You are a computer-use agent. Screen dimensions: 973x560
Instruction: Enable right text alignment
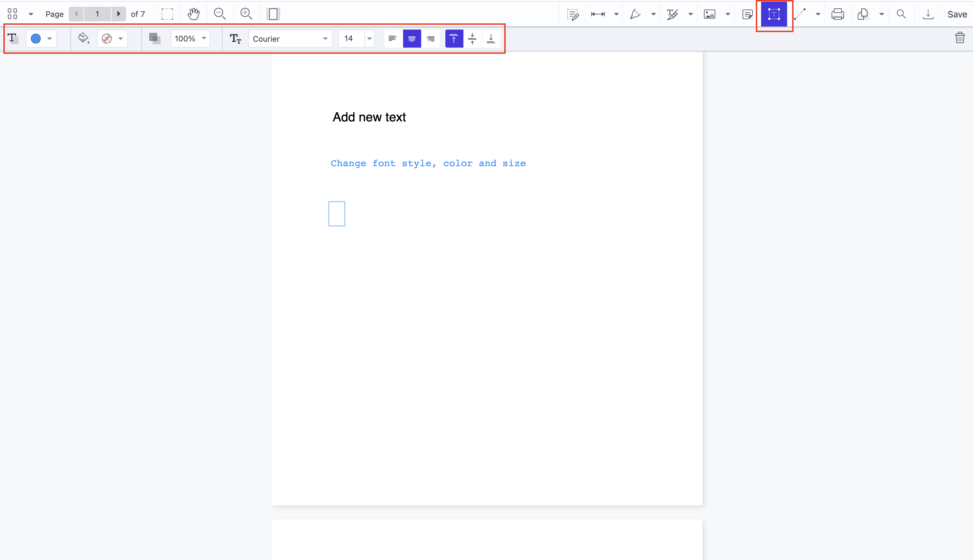[x=430, y=39]
